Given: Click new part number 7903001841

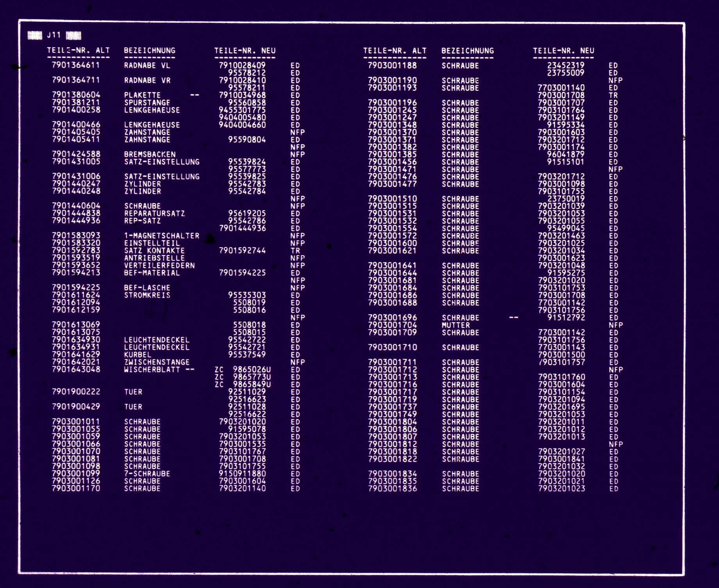Looking at the screenshot, I should (x=562, y=459).
